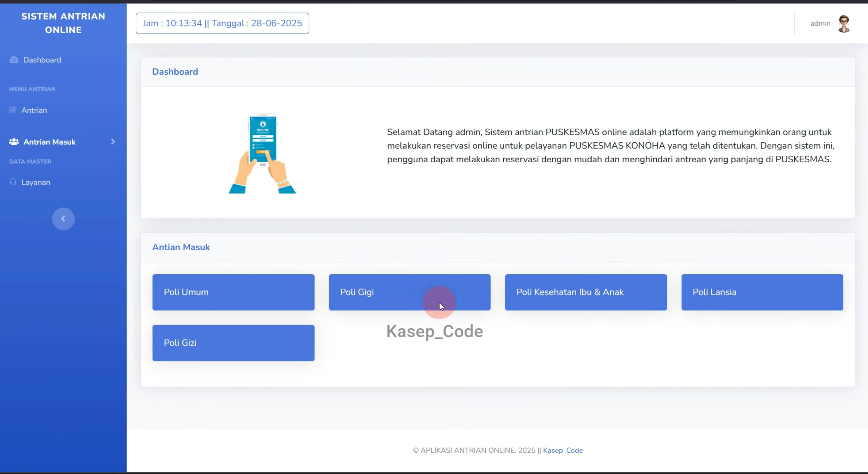Image resolution: width=868 pixels, height=474 pixels.
Task: Open the Poli Gizi queue card
Action: click(x=233, y=343)
